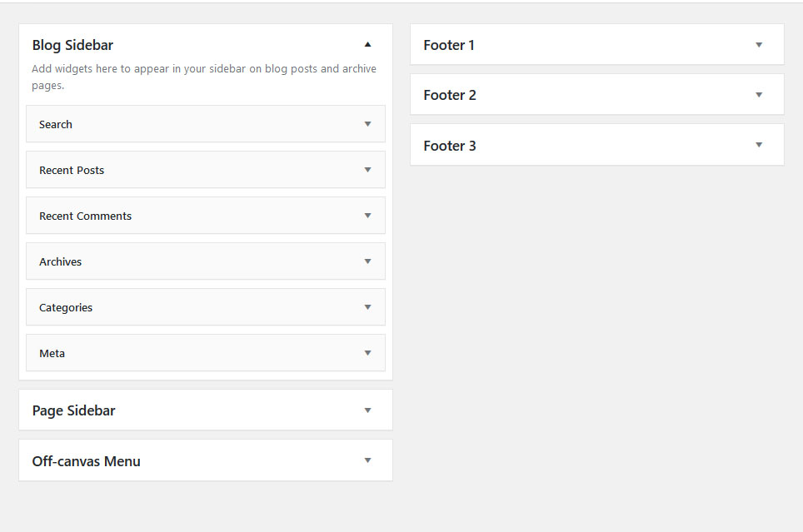Select the Search widget title
803x532 pixels.
[x=56, y=124]
